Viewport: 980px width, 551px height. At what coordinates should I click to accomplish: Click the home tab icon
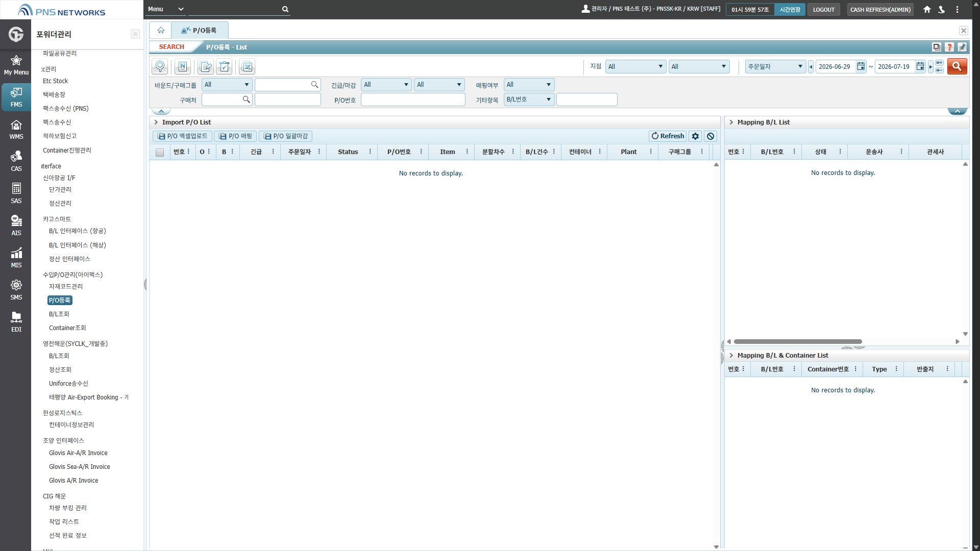click(161, 31)
